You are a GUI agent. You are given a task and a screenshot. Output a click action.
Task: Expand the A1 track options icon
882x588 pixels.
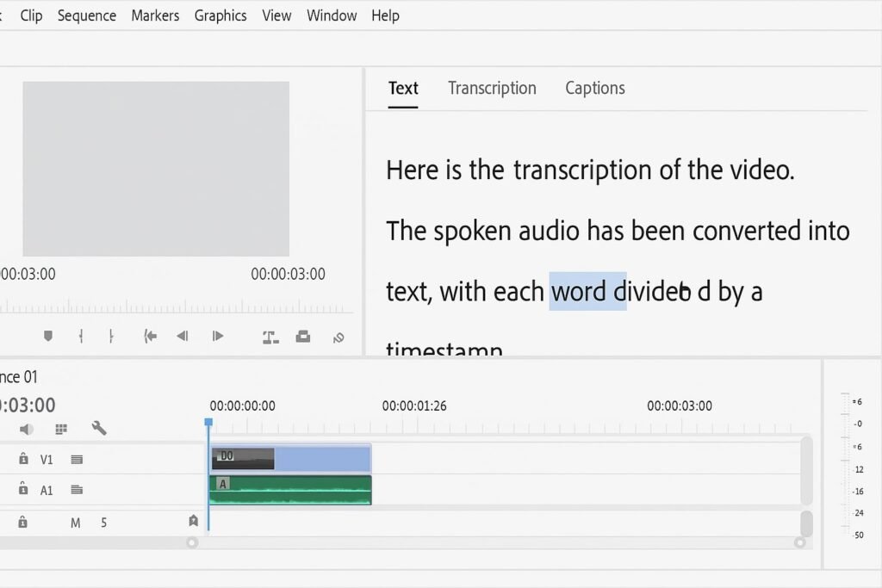click(77, 490)
